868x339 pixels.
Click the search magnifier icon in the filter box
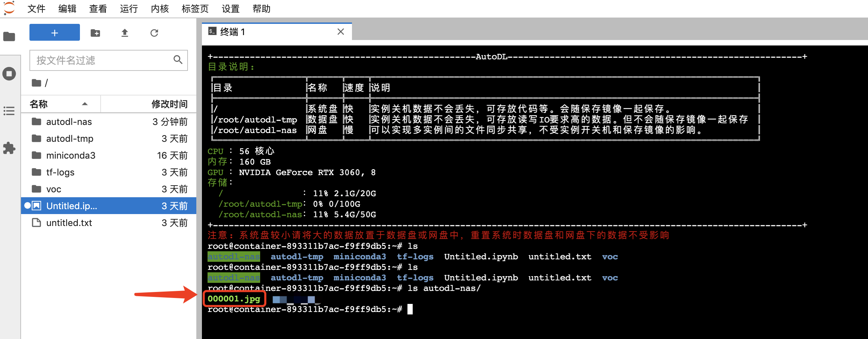178,60
